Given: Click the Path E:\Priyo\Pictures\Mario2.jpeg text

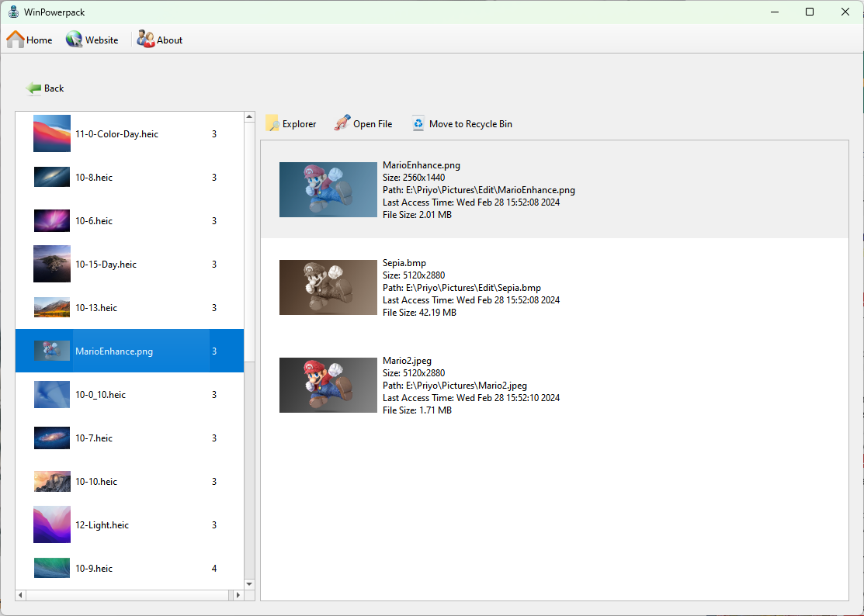Looking at the screenshot, I should coord(455,386).
